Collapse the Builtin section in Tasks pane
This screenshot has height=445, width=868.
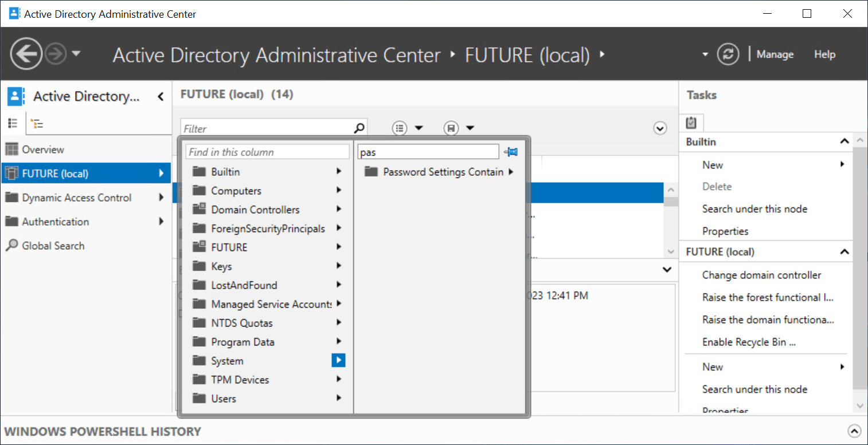tap(844, 141)
